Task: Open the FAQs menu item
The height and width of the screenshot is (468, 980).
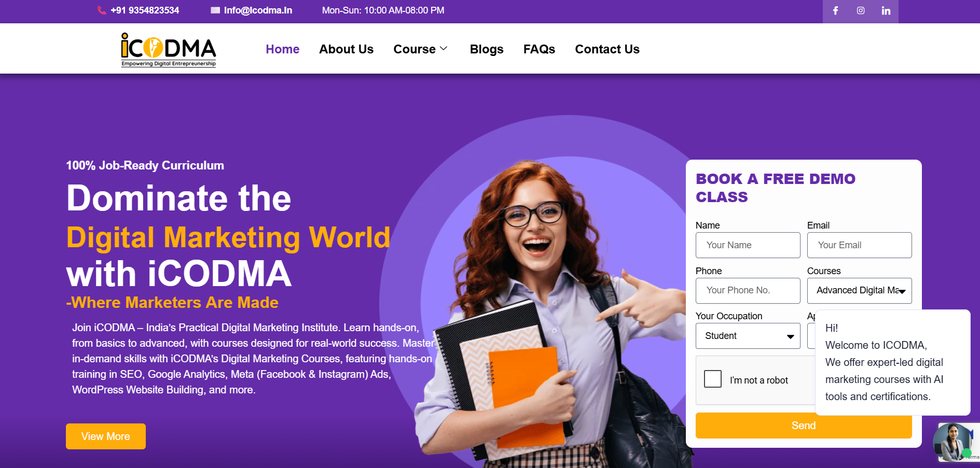Action: pyautogui.click(x=539, y=49)
